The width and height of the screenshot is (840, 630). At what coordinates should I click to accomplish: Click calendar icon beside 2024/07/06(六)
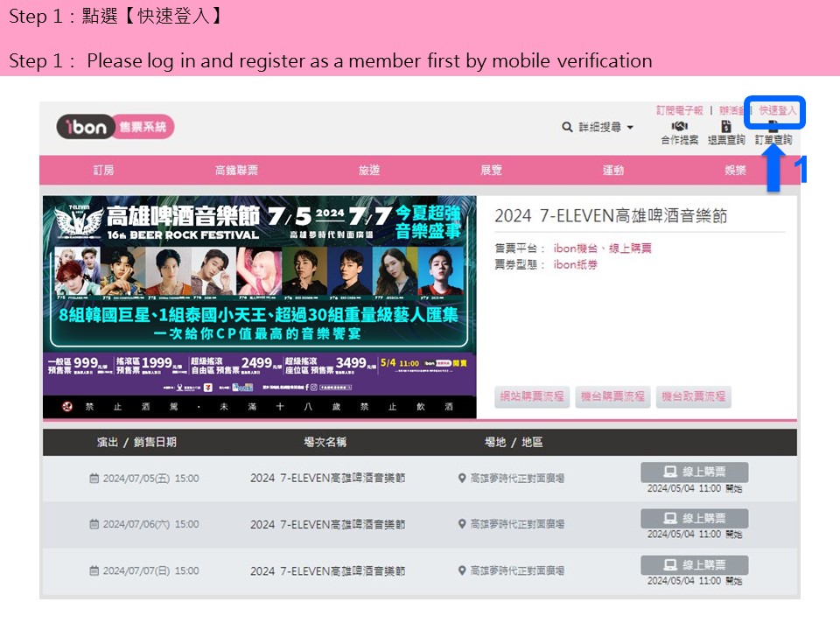[x=94, y=524]
